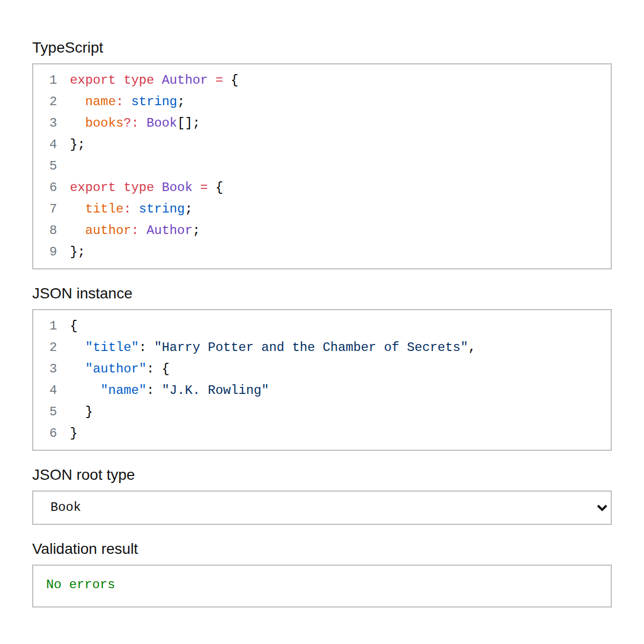Click the 'No errors' validation result text
This screenshot has height=644, width=644.
pyautogui.click(x=80, y=584)
